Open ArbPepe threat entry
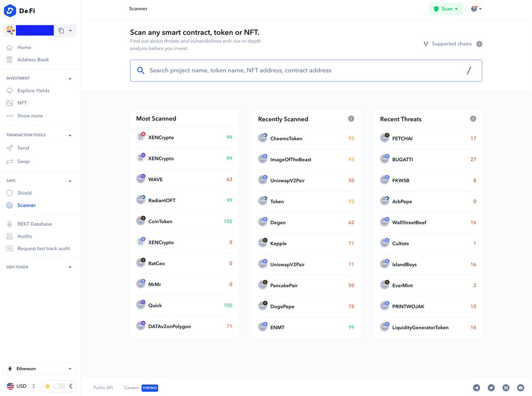This screenshot has height=396, width=532. [428, 201]
